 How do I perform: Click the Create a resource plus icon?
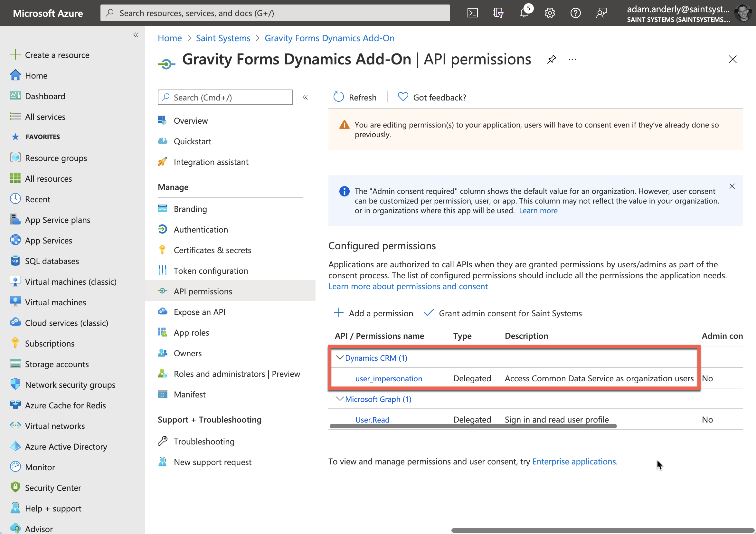tap(15, 55)
